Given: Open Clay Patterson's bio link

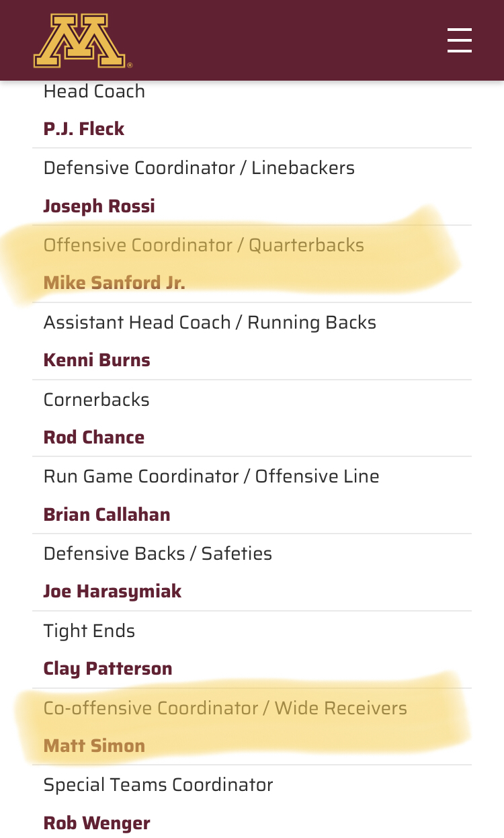Looking at the screenshot, I should (108, 669).
